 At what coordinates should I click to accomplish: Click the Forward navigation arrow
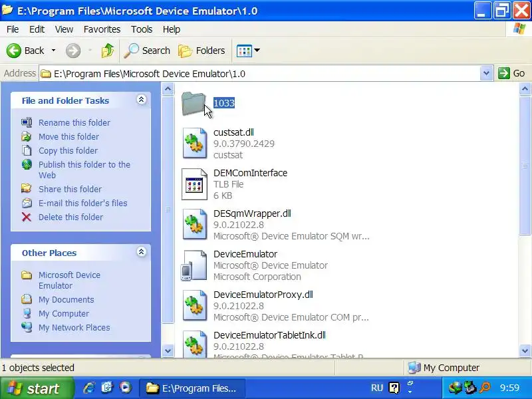(x=73, y=51)
